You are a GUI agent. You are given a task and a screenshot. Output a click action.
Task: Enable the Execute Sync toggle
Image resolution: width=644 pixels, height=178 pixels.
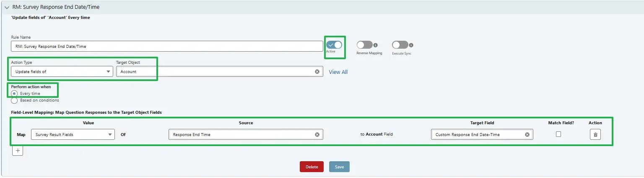pyautogui.click(x=400, y=45)
